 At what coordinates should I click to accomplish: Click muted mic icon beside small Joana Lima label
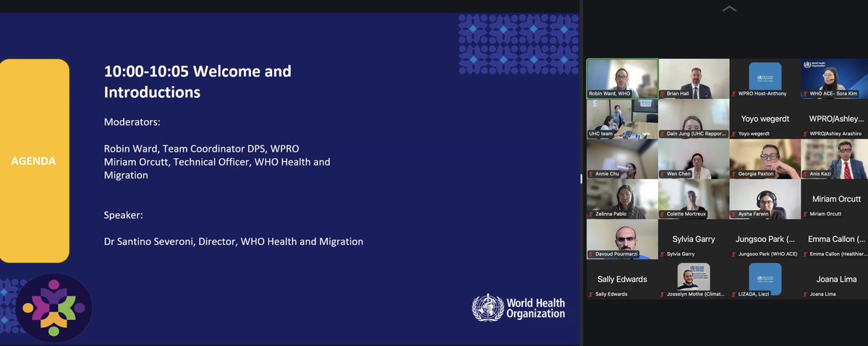[x=805, y=294]
